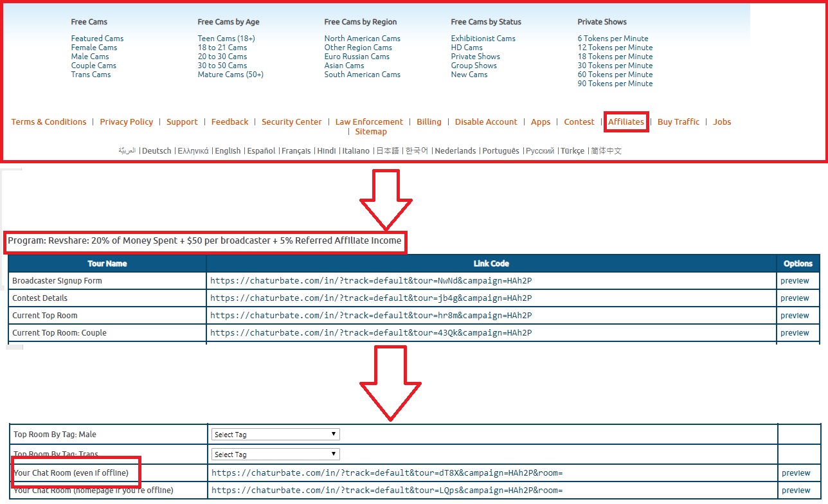Select 90 Tokens per Minute link
Screen dimensions: 828x504
tap(615, 84)
